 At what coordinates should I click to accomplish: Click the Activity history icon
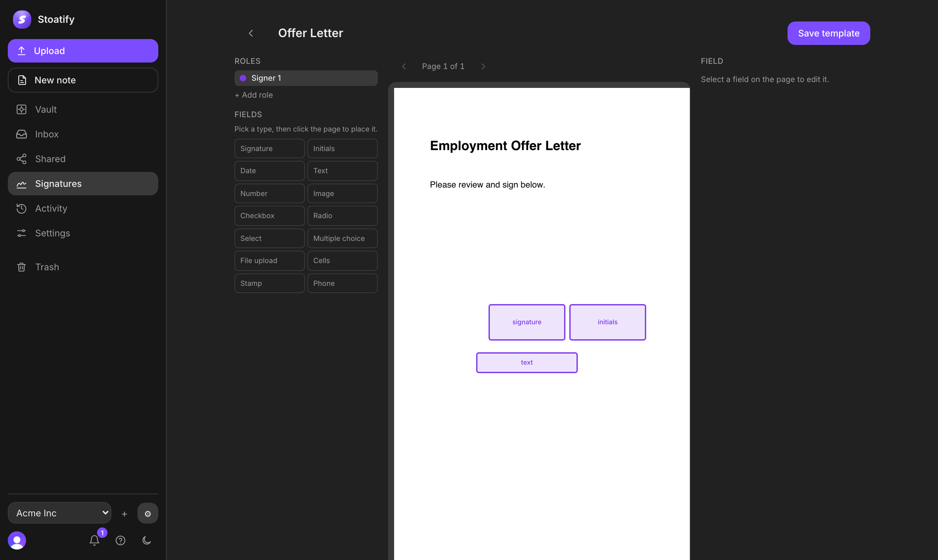point(21,208)
